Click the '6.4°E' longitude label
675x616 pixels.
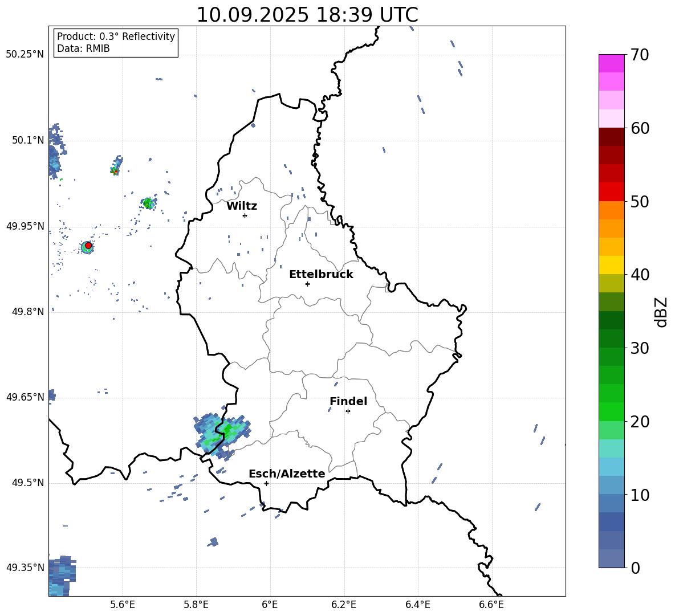coord(417,605)
